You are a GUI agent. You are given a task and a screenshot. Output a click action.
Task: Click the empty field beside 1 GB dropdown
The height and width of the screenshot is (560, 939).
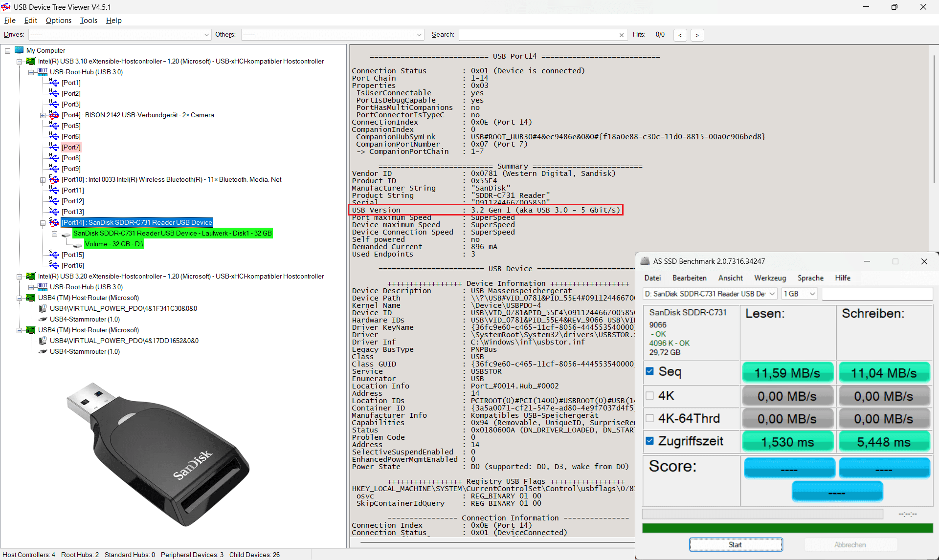[877, 294]
